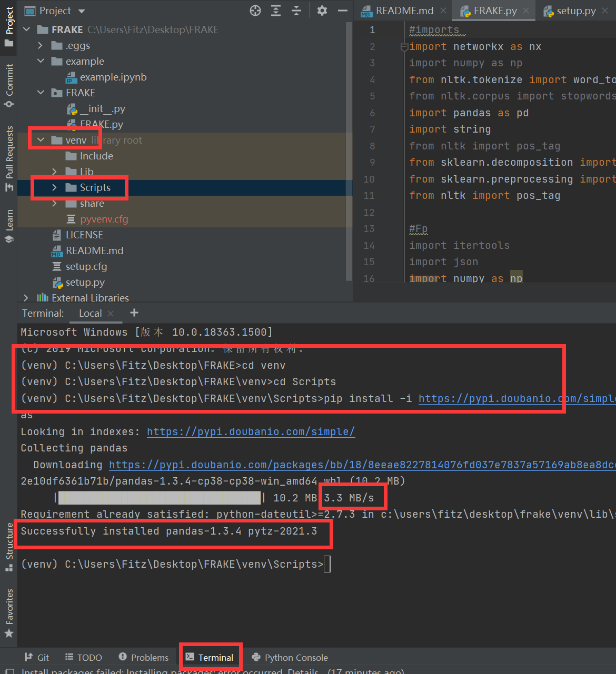
Task: Select pyvenv.cfg file
Action: [97, 219]
